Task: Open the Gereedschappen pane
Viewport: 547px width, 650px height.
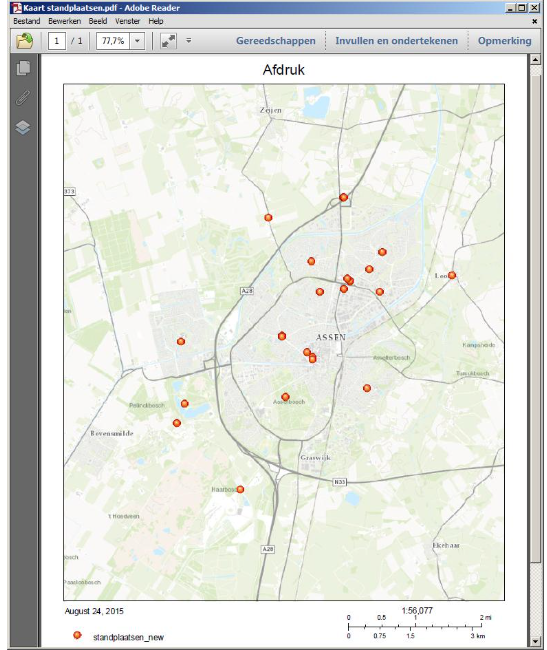Action: 276,41
